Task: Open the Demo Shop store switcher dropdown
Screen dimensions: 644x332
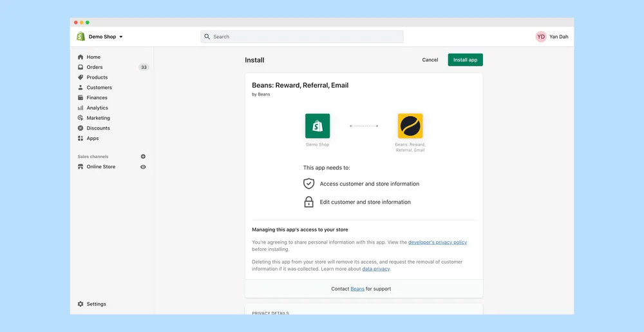Action: click(x=106, y=37)
